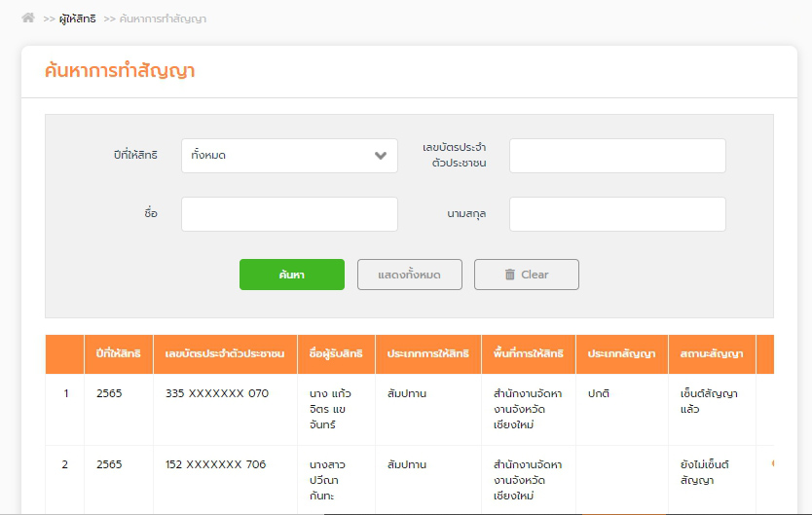The width and height of the screenshot is (812, 515).
Task: Click the partially visible orange icon in row 2
Action: click(x=772, y=463)
